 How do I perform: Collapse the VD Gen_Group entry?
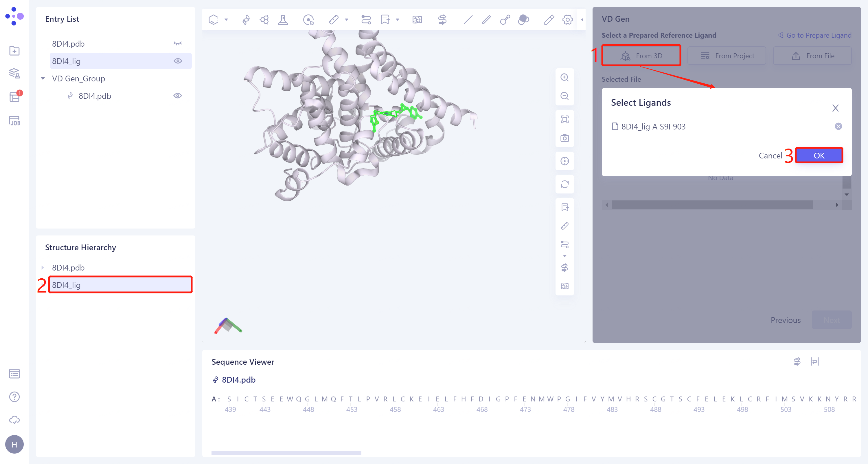click(43, 78)
